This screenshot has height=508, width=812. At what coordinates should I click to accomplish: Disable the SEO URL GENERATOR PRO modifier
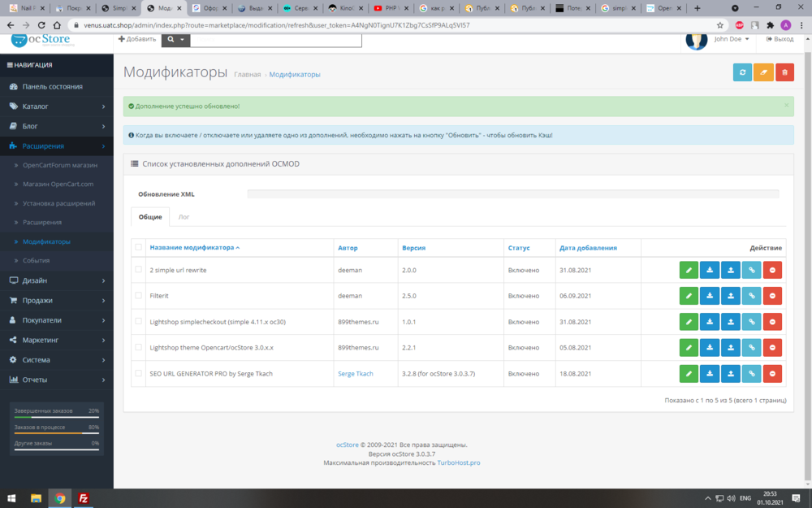pyautogui.click(x=772, y=374)
